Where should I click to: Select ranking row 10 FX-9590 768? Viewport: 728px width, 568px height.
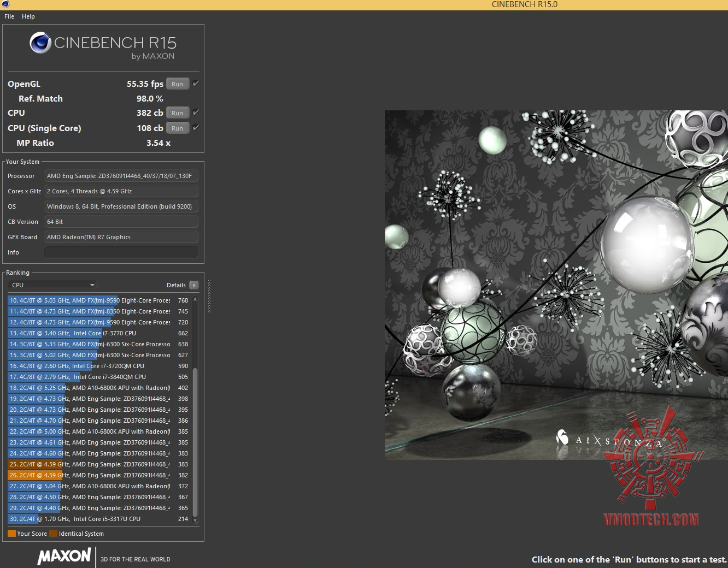(x=99, y=300)
